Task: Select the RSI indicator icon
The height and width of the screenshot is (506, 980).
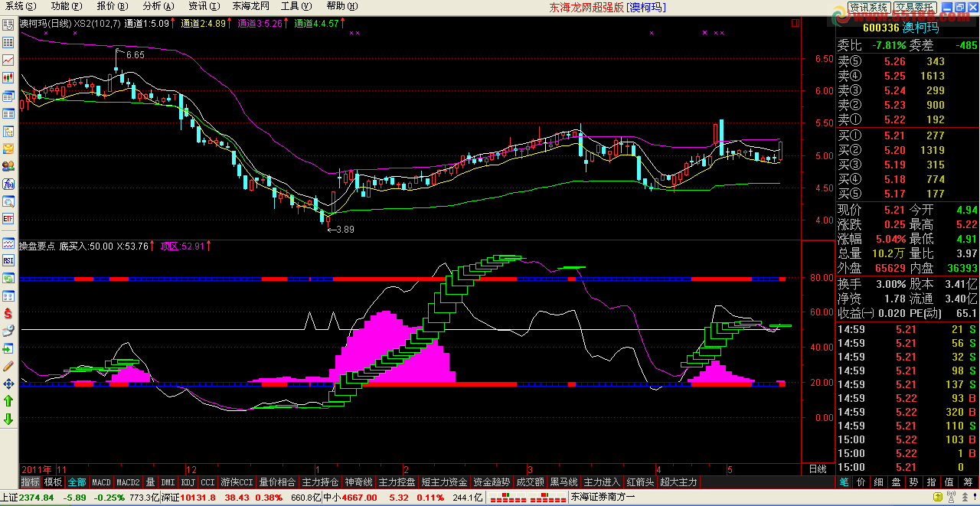Action: coord(8,261)
